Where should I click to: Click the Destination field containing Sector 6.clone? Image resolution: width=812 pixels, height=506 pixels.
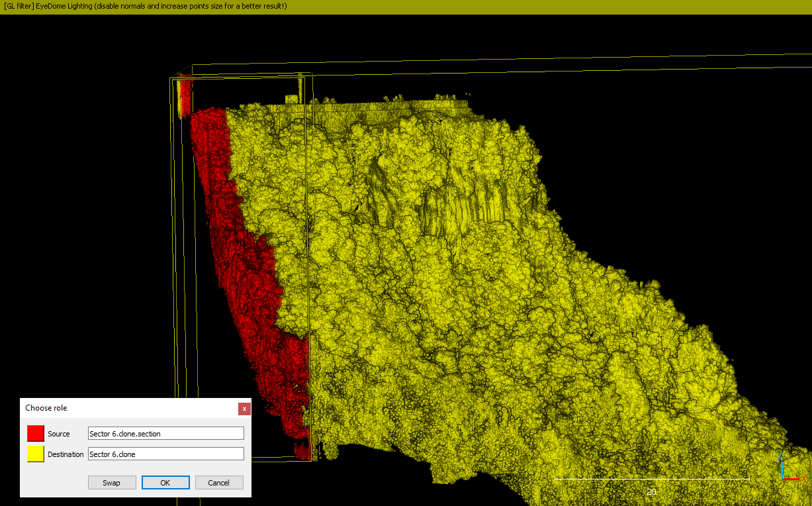[165, 454]
